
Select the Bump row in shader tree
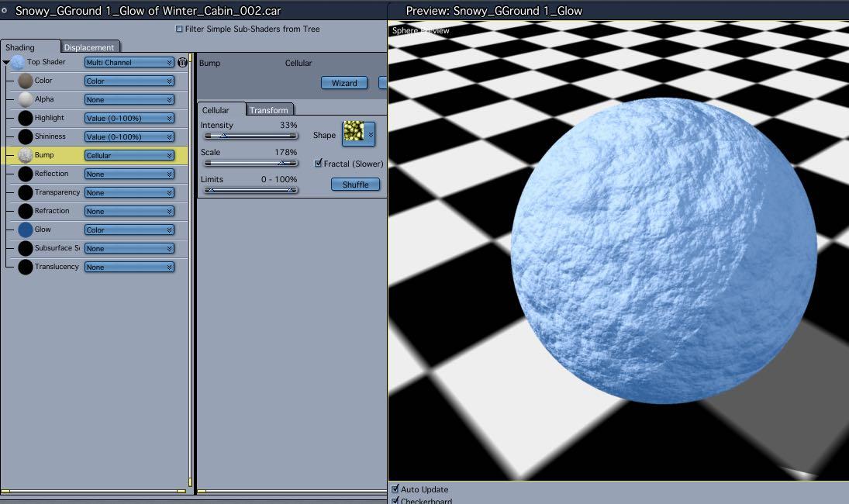click(x=95, y=155)
